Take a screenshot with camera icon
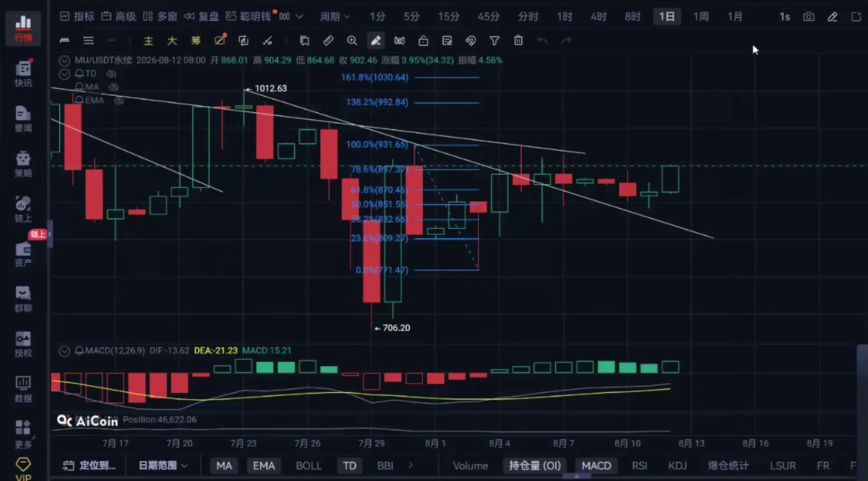Screen dimensions: 868x481 (x=809, y=17)
